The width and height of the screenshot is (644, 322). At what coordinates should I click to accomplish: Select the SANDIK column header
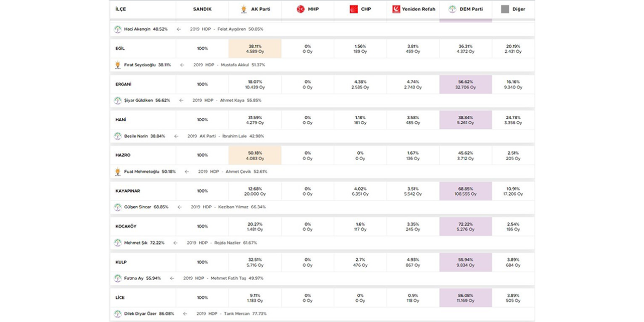tap(202, 9)
